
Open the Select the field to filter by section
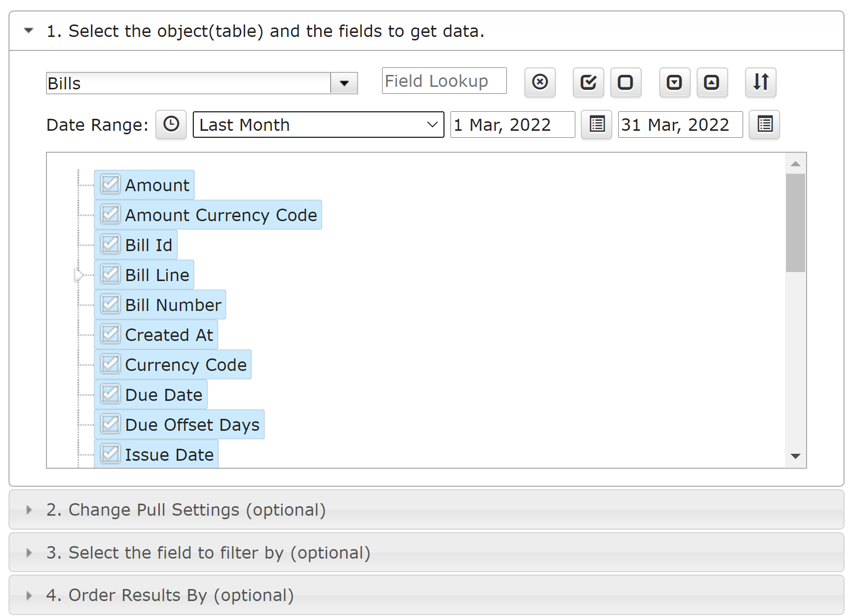(427, 553)
